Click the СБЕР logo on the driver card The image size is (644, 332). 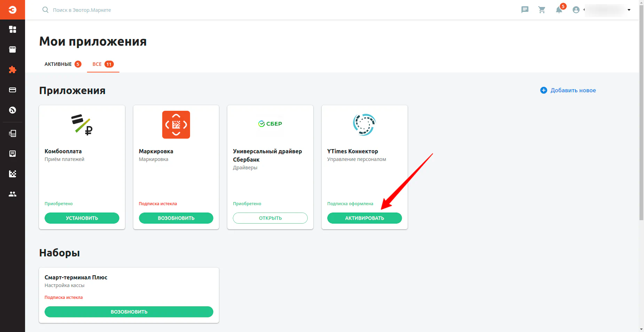pos(270,124)
